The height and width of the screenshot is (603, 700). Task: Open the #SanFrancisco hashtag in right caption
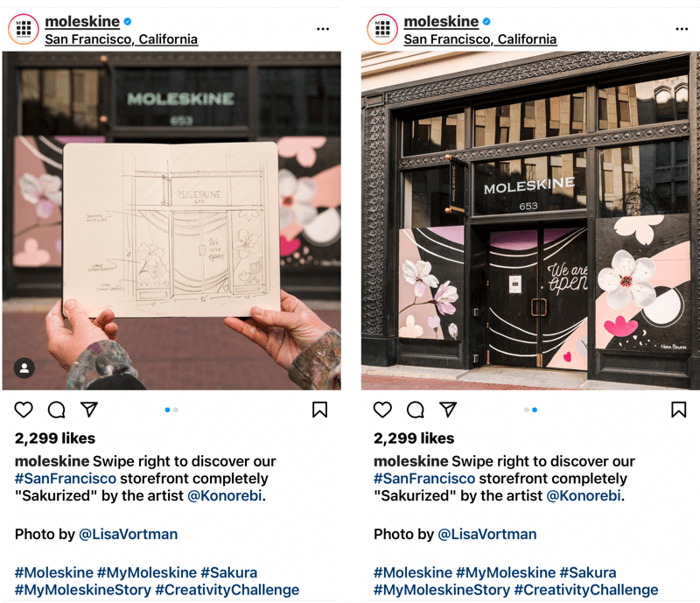424,479
